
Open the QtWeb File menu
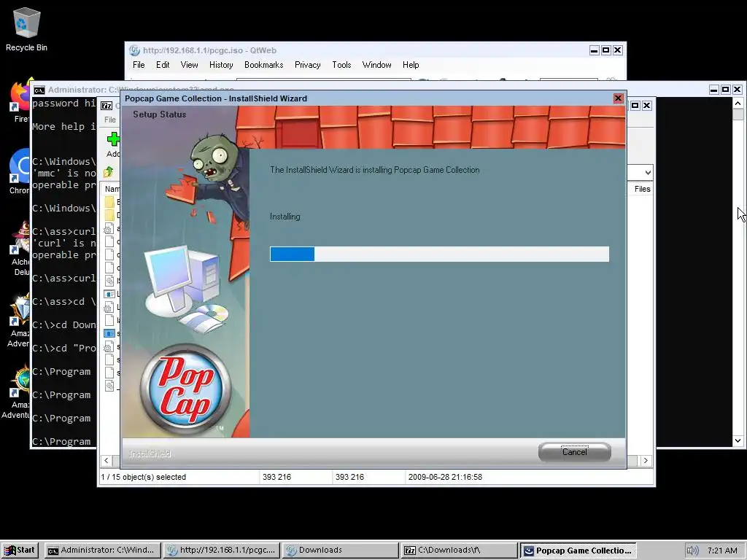pos(139,65)
